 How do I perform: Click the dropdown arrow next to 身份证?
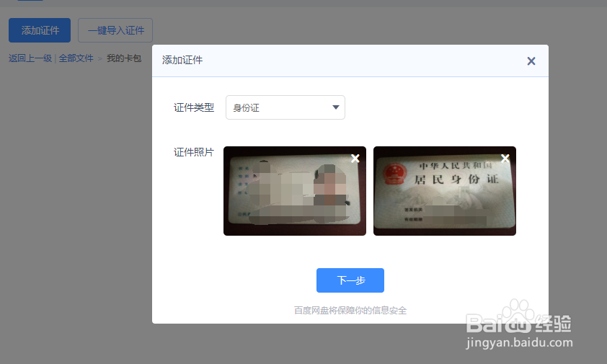click(336, 107)
